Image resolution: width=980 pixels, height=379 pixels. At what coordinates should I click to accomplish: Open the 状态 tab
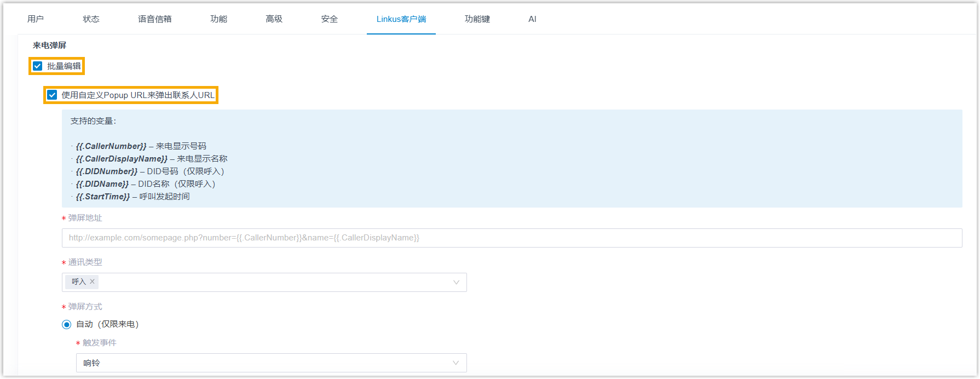pos(91,19)
